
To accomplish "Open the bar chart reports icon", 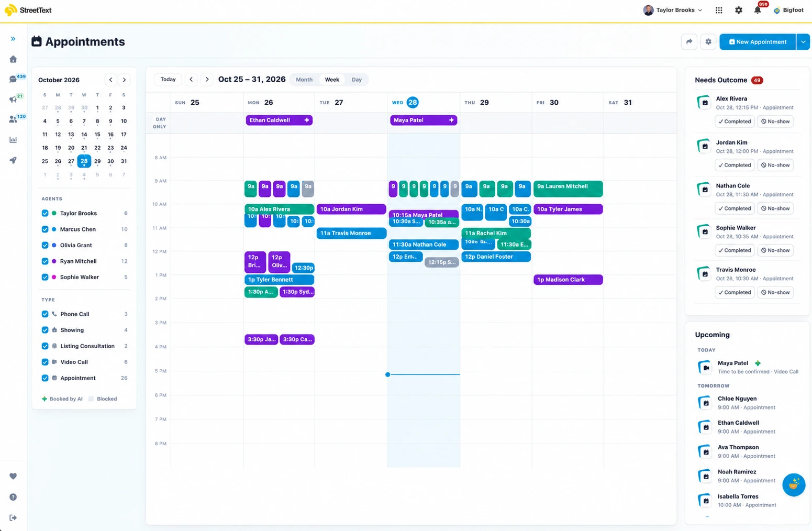I will pyautogui.click(x=13, y=140).
